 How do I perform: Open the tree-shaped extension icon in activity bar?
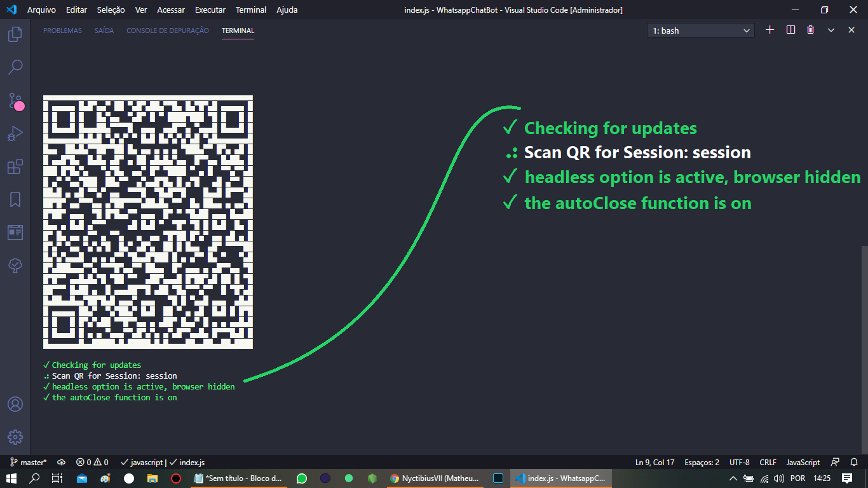pos(15,266)
